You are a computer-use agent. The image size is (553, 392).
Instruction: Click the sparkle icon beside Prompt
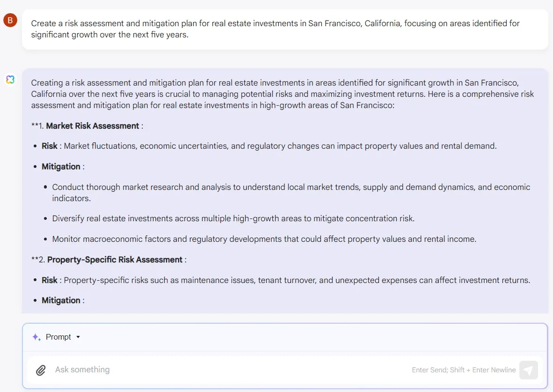[36, 337]
